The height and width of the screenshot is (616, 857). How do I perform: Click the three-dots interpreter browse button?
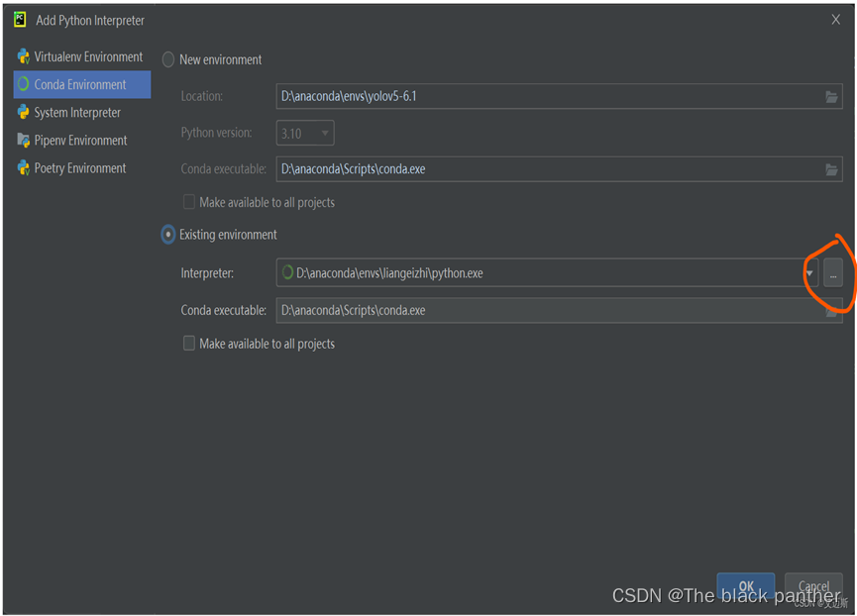832,273
